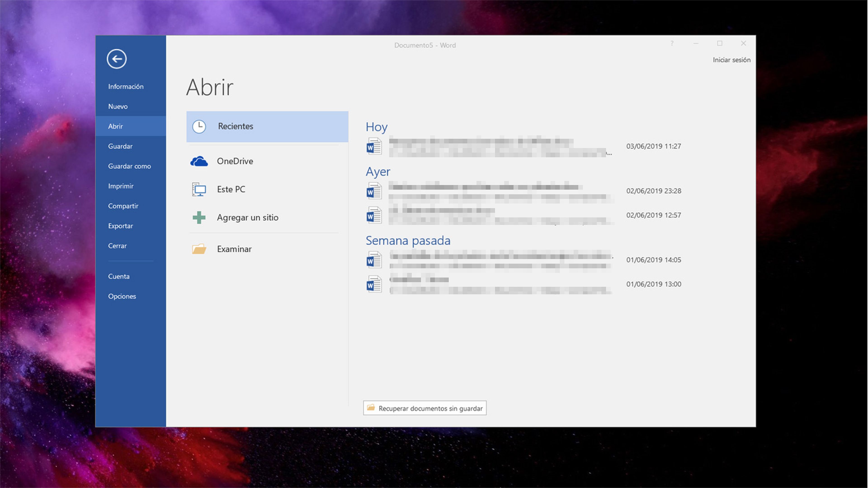Click the folder icon on Recuperar documentos button

(371, 408)
